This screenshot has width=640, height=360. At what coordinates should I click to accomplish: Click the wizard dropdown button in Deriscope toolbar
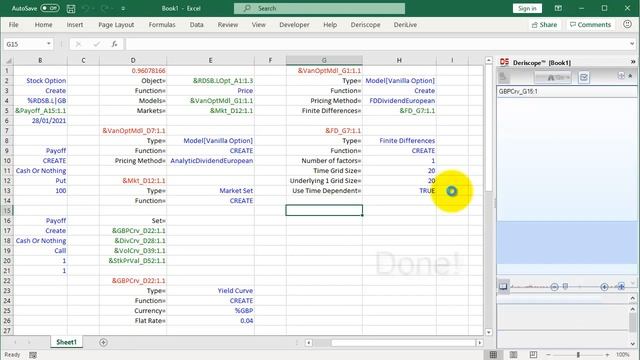coord(553,77)
